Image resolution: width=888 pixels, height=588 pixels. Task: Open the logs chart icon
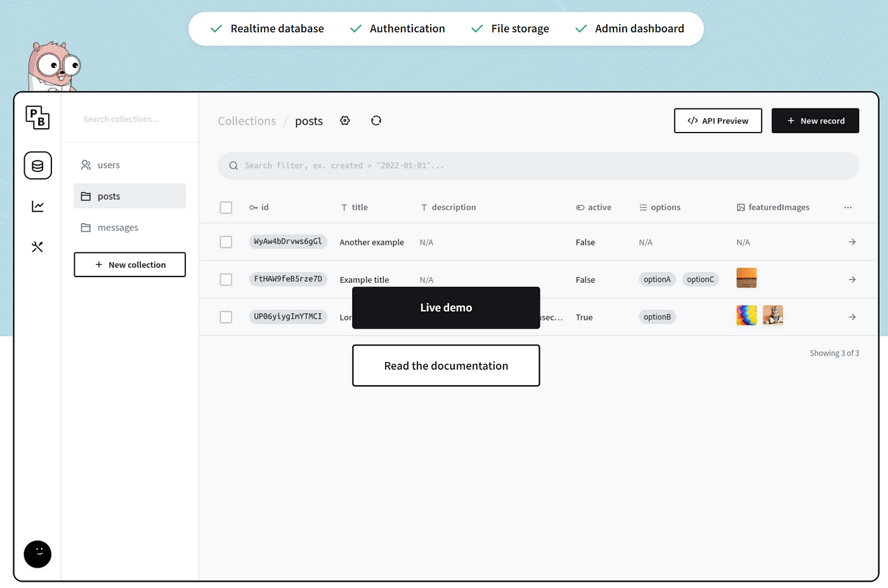37,206
